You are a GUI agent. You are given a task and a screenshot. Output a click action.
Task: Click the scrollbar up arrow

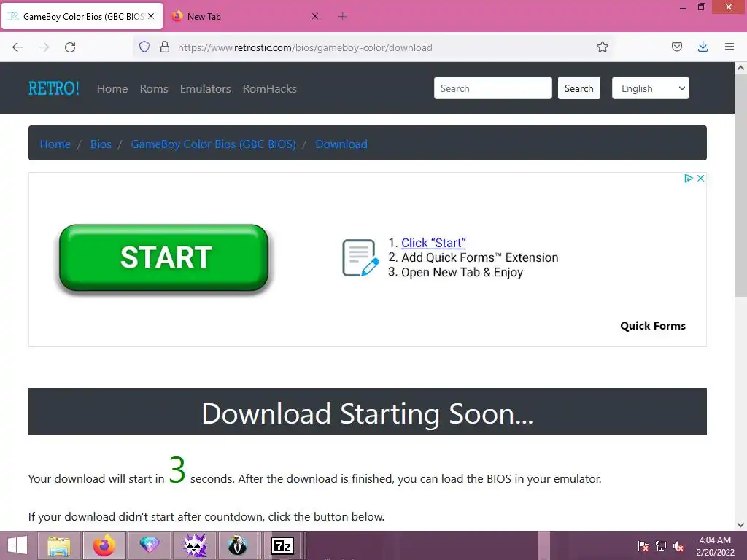740,68
